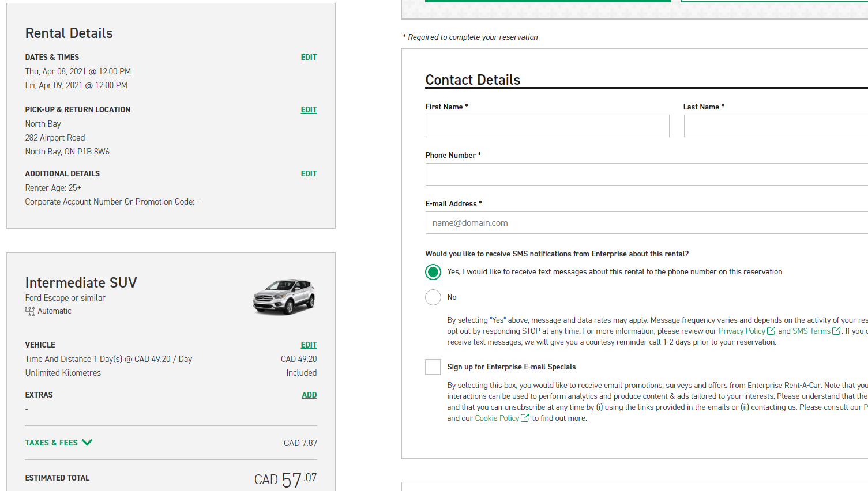Click external link icon beside SMS Terms
This screenshot has width=868, height=491.
tap(836, 331)
